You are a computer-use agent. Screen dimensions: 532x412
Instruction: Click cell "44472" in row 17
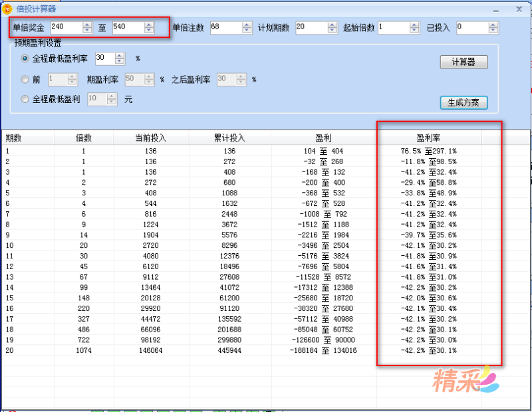151,319
